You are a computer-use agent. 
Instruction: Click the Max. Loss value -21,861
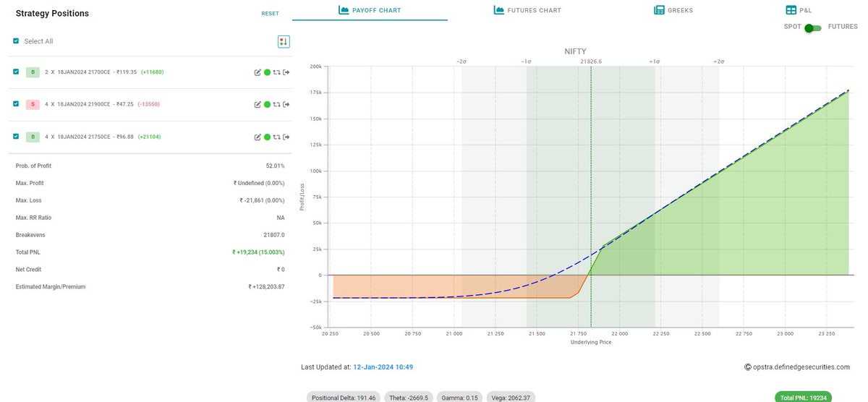pos(262,200)
